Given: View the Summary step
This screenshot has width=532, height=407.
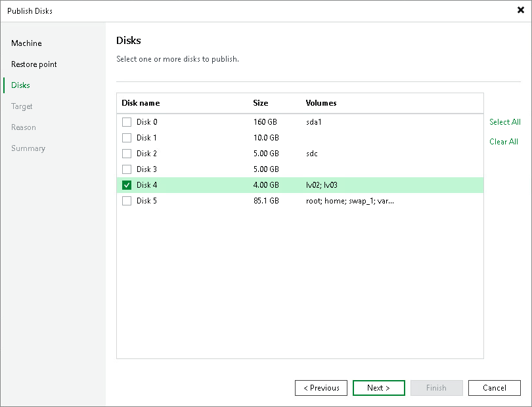Looking at the screenshot, I should pos(28,148).
